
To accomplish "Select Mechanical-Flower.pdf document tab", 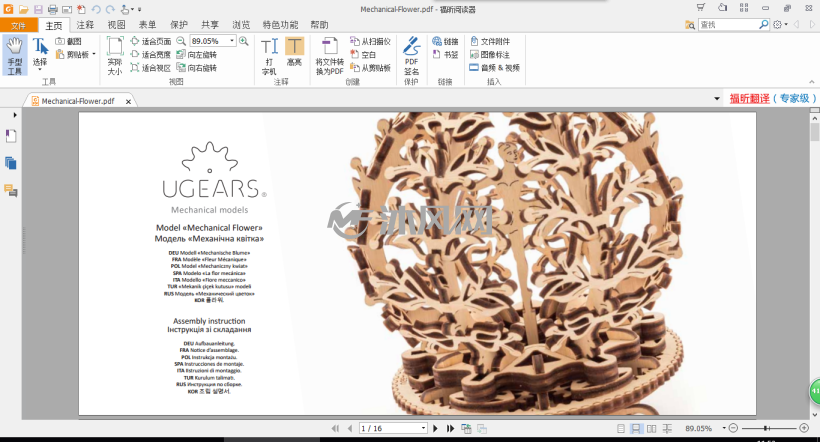I will [x=78, y=101].
